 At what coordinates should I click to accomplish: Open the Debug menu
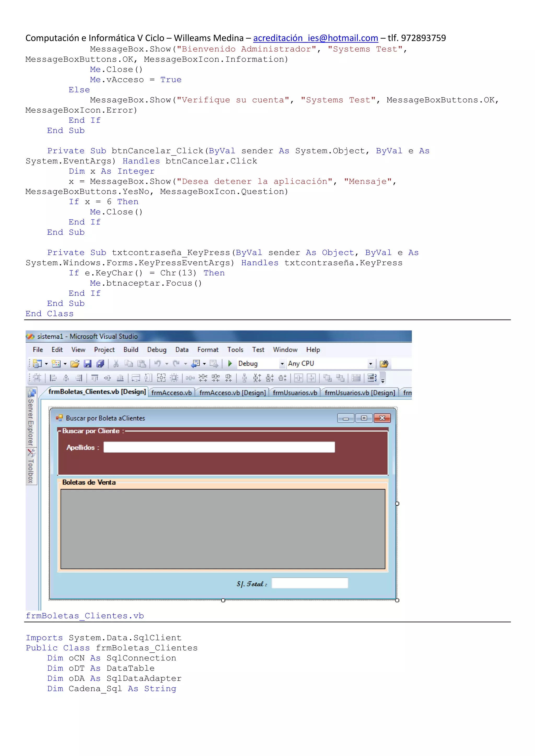coord(157,350)
